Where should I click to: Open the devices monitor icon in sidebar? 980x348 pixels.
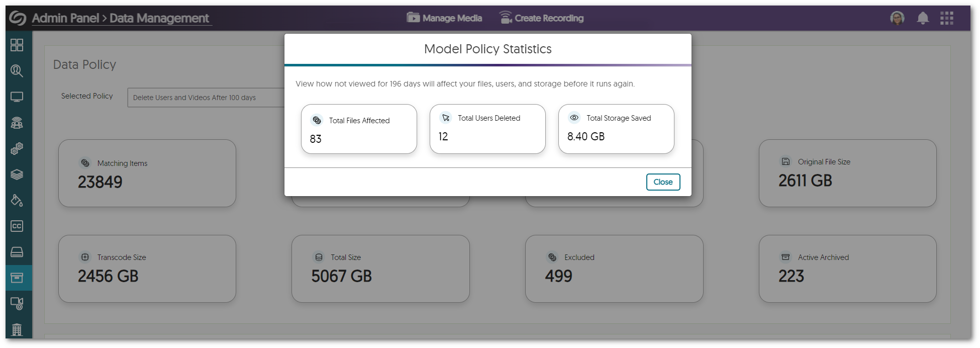pyautogui.click(x=18, y=97)
